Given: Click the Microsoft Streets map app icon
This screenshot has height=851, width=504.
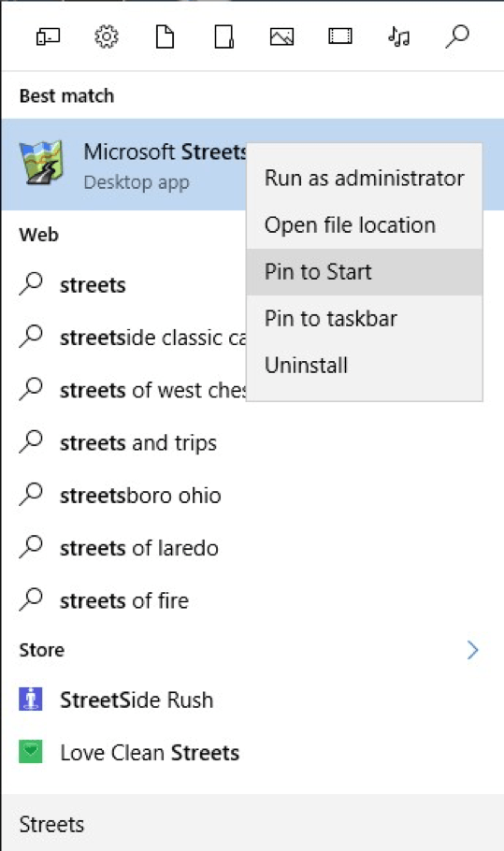Looking at the screenshot, I should coord(41,163).
